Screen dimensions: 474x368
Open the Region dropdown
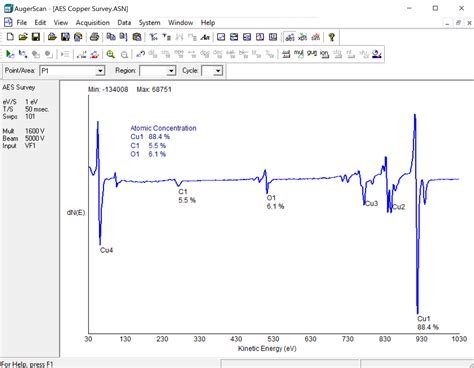click(171, 71)
